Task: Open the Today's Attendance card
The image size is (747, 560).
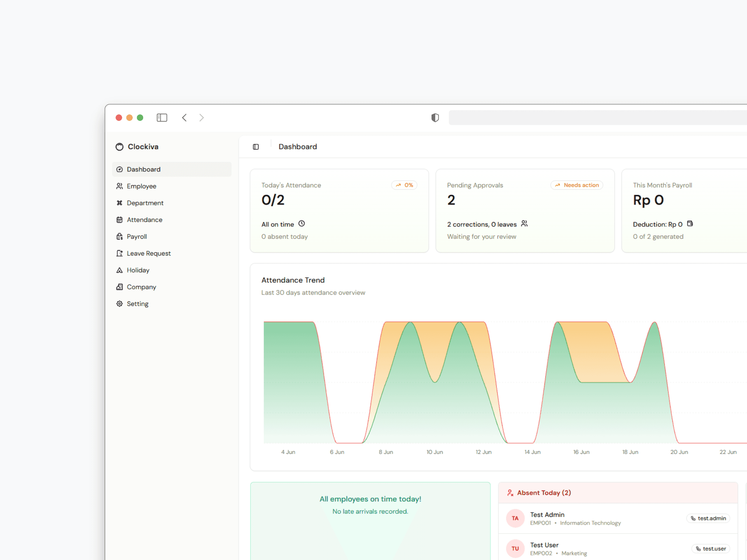Action: (x=339, y=211)
